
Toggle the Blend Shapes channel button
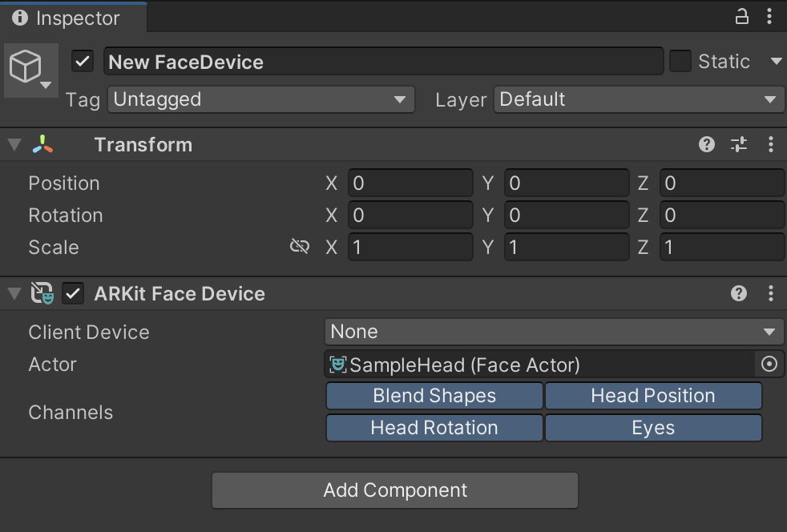click(434, 396)
